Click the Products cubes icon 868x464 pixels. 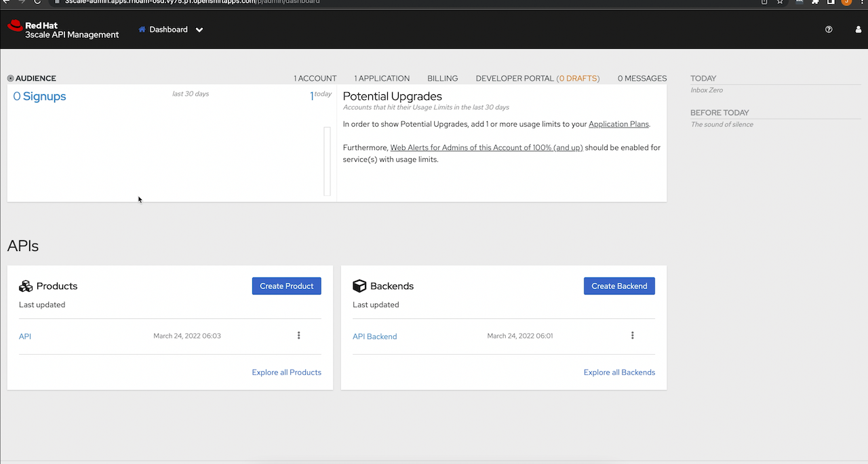[26, 286]
